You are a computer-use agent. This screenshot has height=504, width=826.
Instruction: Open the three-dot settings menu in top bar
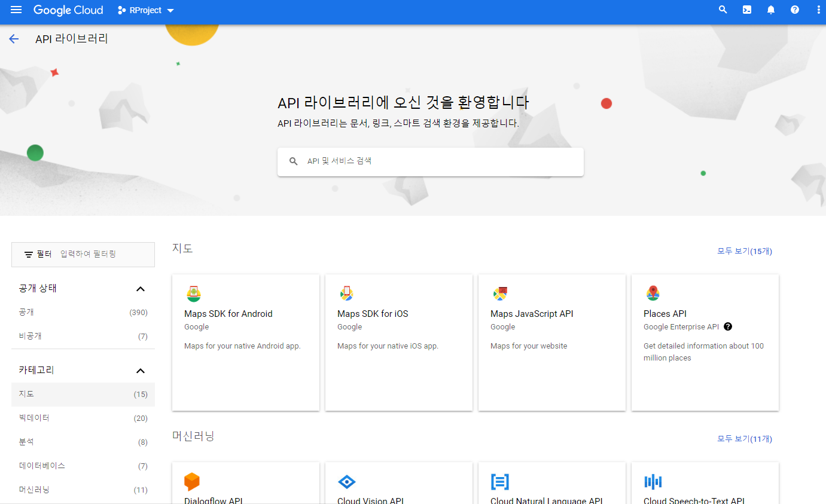pyautogui.click(x=819, y=10)
